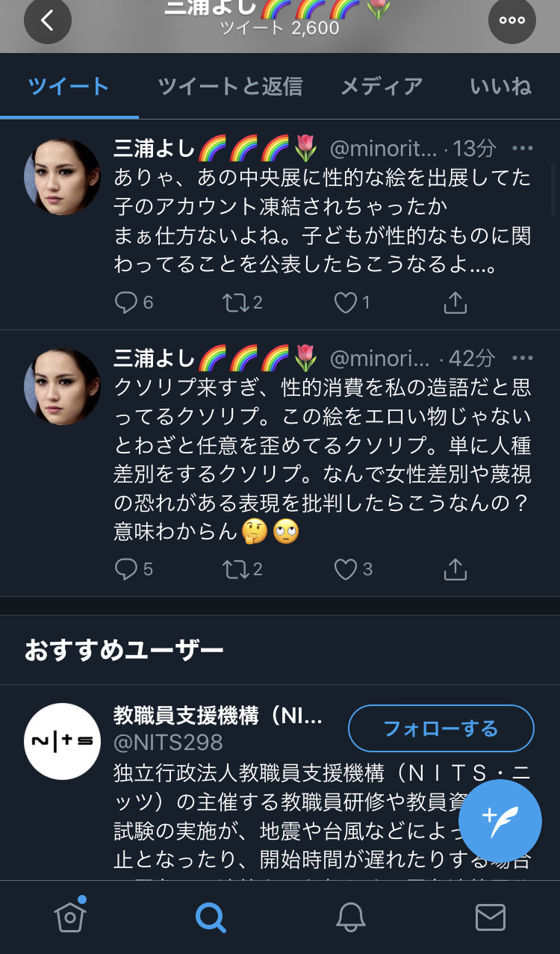Open notifications bell in bottom bar
The width and height of the screenshot is (560, 954).
point(350,917)
